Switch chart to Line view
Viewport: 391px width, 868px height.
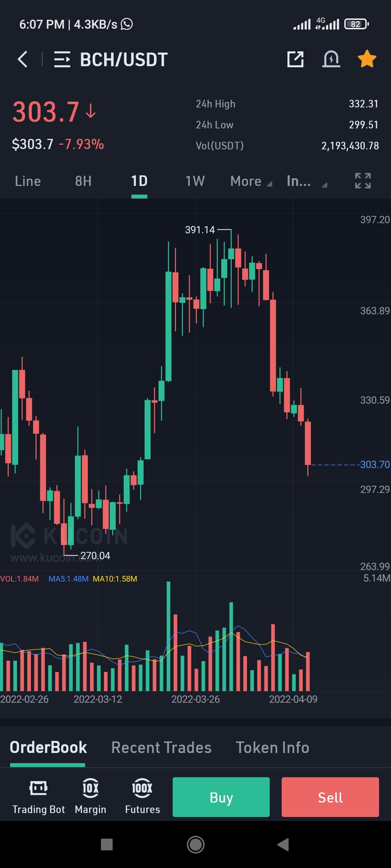28,181
